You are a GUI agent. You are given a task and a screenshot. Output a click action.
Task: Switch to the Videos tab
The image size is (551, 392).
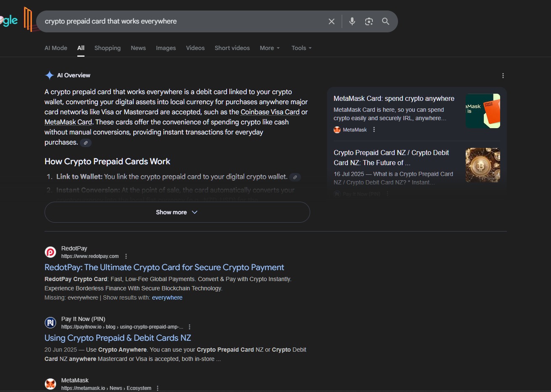[195, 48]
